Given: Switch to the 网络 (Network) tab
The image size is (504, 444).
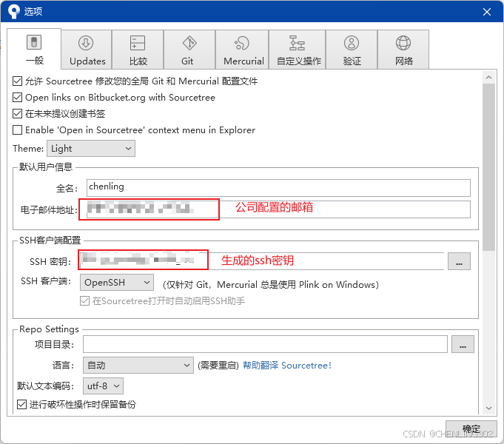Looking at the screenshot, I should (x=403, y=50).
